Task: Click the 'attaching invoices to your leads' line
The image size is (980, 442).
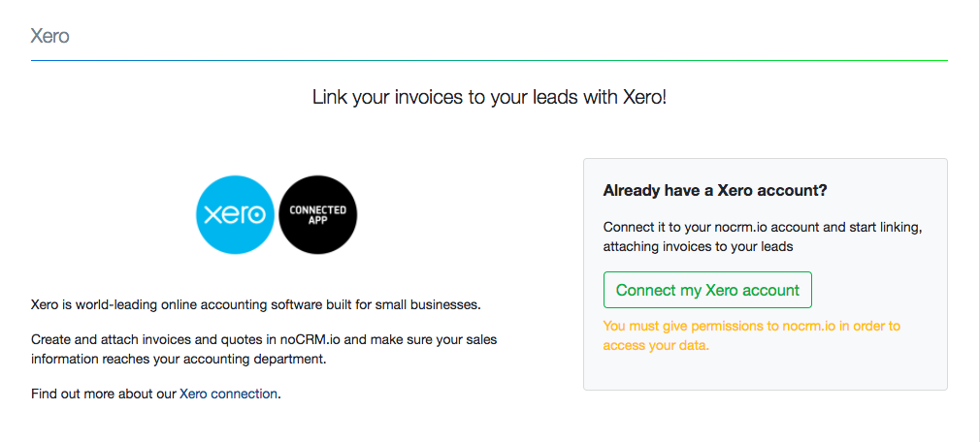Action: click(698, 246)
